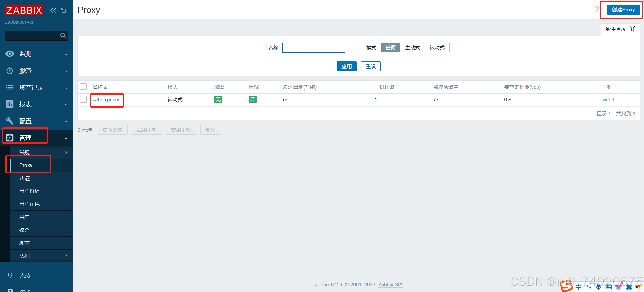
Task: Tick the checkbox for zabbixproxy row
Action: [84, 99]
